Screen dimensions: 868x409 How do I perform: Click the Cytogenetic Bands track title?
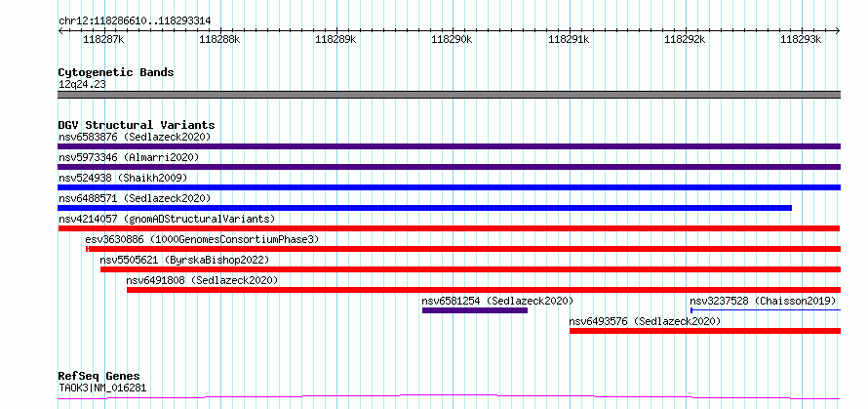click(116, 72)
